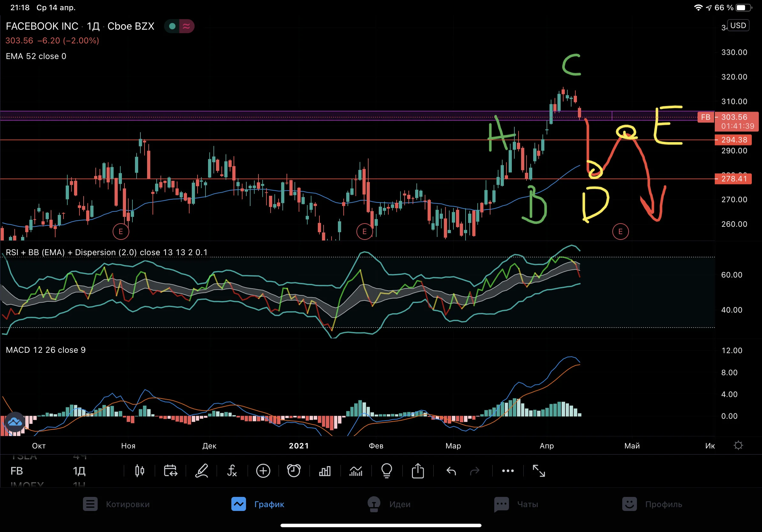The image size is (762, 532).
Task: Tap the 2021 label on time axis
Action: tap(299, 446)
